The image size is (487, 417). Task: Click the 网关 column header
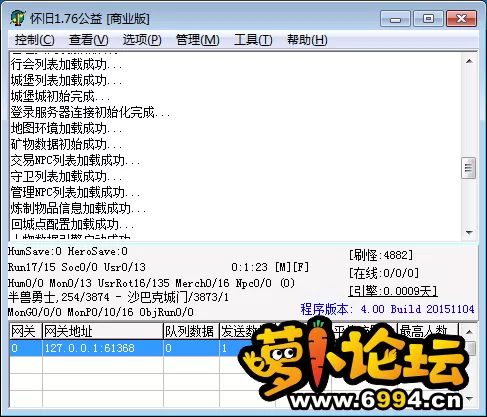25,331
